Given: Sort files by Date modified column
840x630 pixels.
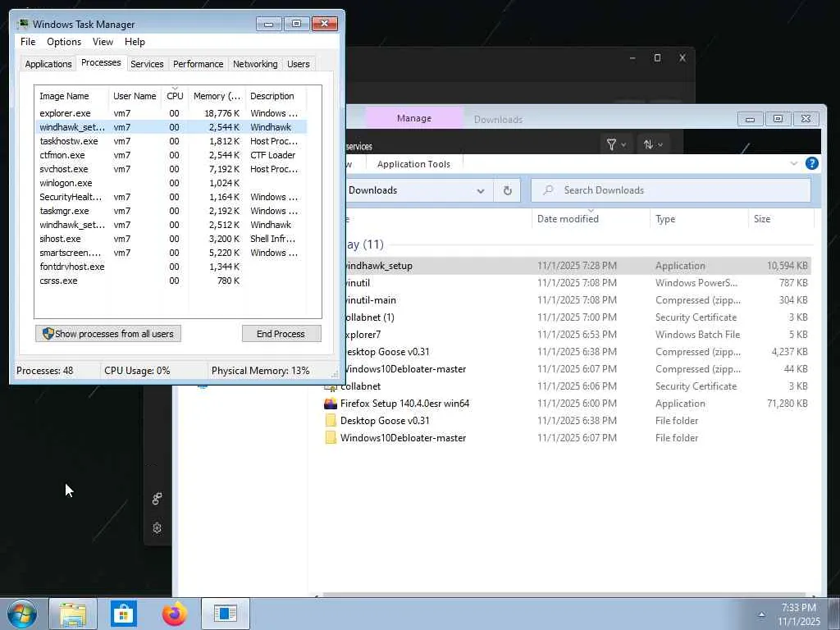Looking at the screenshot, I should (x=591, y=218).
